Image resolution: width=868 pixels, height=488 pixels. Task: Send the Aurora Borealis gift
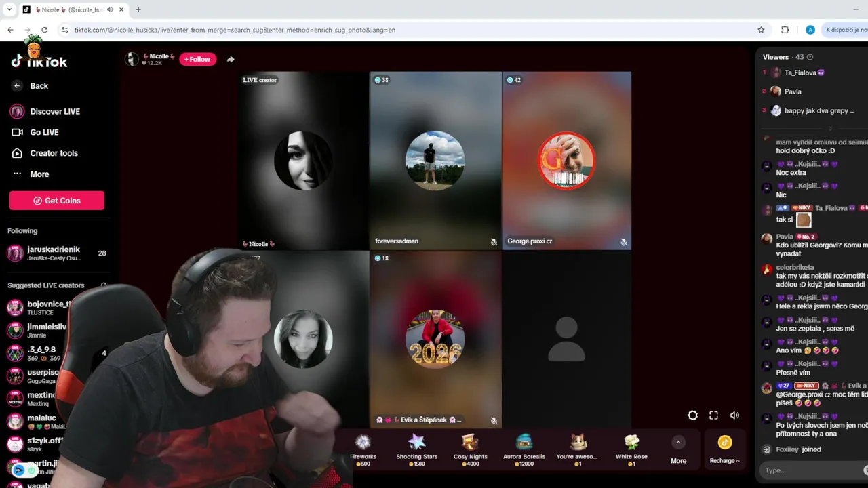524,449
